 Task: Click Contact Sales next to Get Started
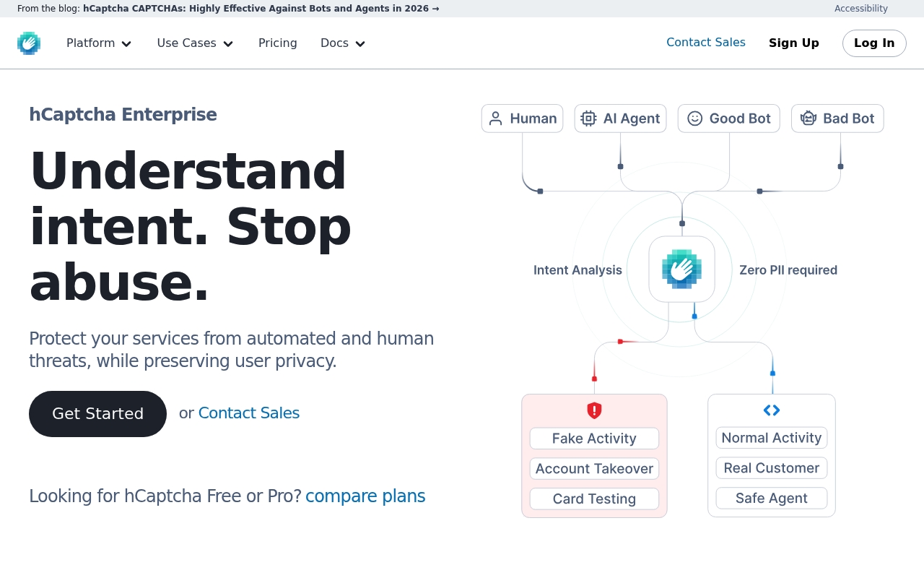[249, 413]
